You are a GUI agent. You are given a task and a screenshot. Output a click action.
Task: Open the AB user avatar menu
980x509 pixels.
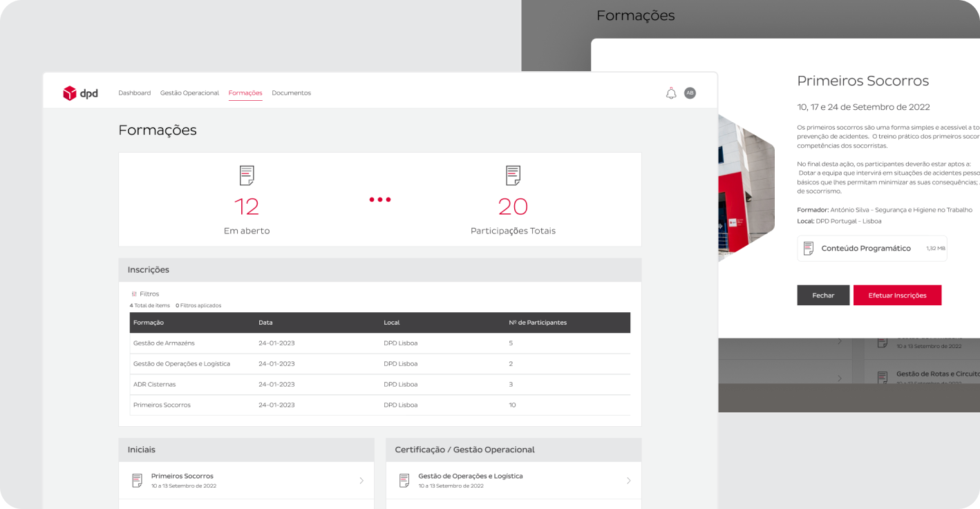click(690, 93)
